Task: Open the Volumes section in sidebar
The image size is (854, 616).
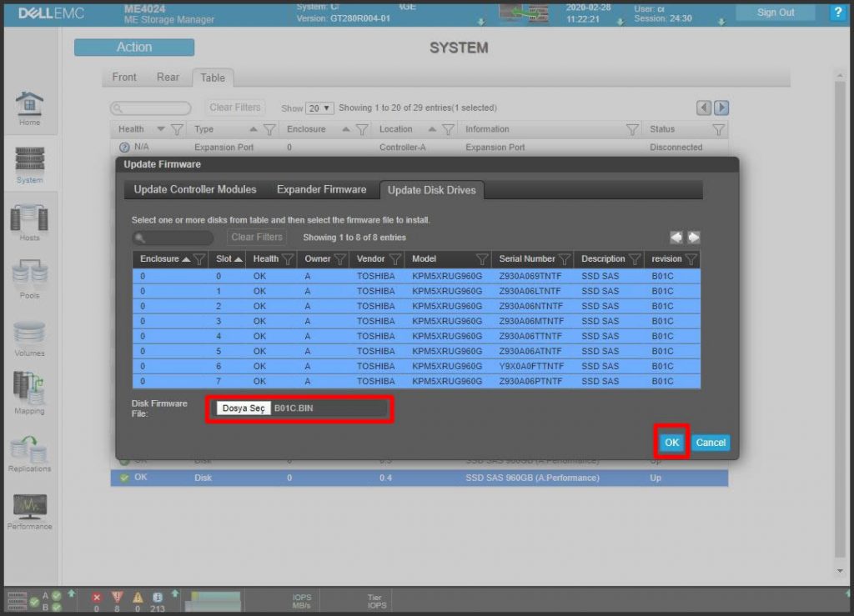Action: (x=29, y=338)
